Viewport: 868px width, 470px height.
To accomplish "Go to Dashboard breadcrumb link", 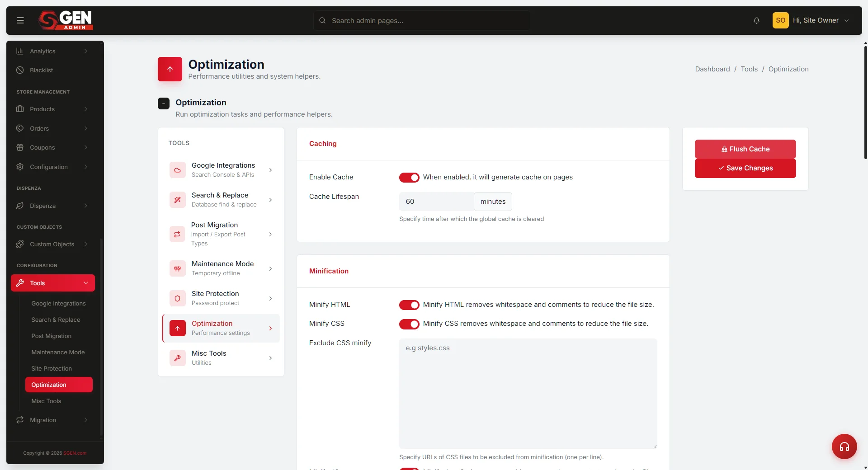I will click(712, 69).
